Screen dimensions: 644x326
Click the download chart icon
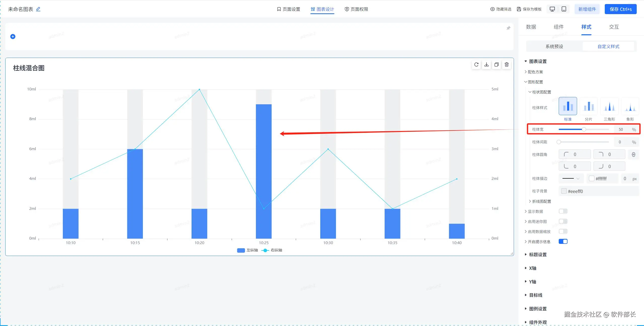tap(487, 65)
